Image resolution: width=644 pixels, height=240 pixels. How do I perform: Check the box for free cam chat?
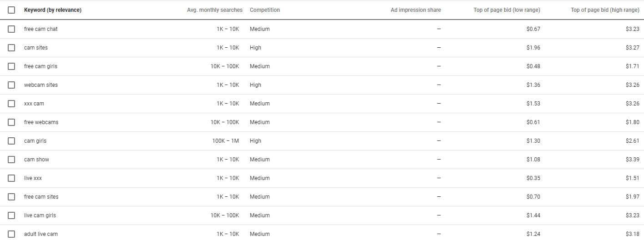tap(11, 29)
